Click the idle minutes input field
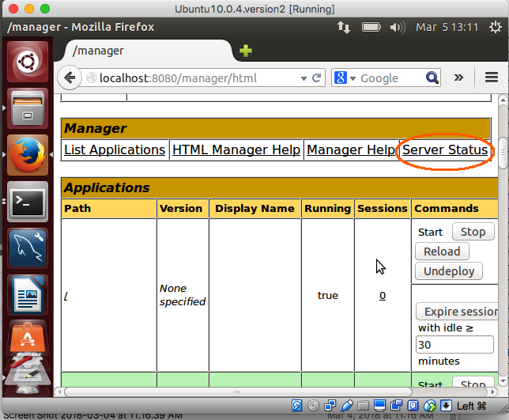The height and width of the screenshot is (420, 509). pos(454,345)
